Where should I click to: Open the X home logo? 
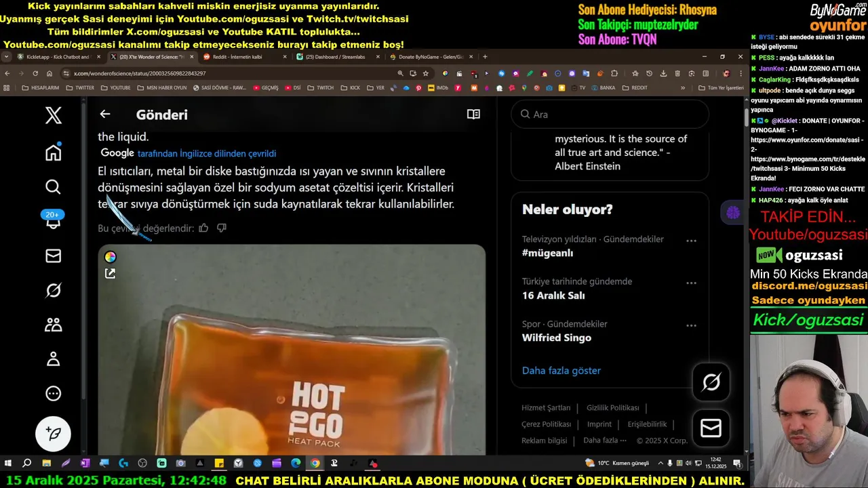click(x=53, y=115)
